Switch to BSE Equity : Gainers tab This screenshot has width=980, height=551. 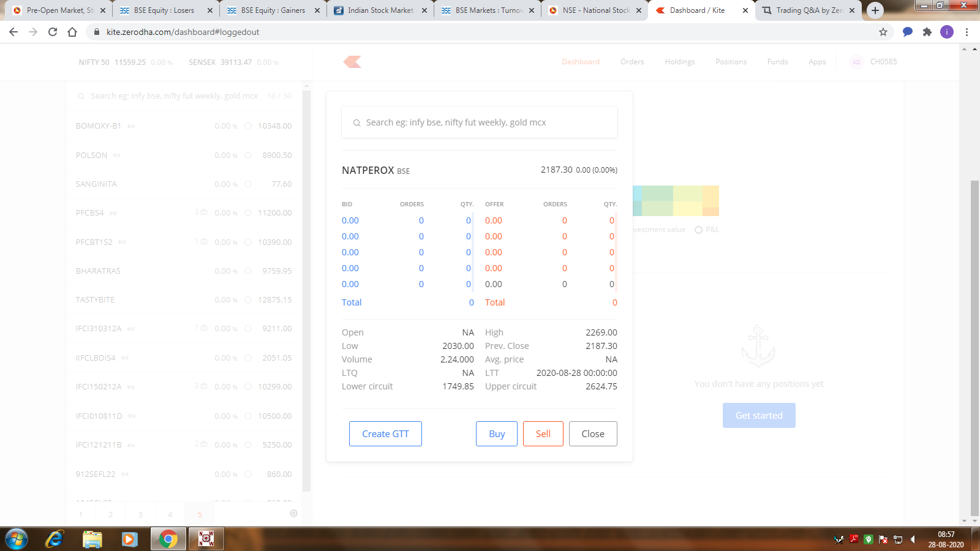pos(273,10)
